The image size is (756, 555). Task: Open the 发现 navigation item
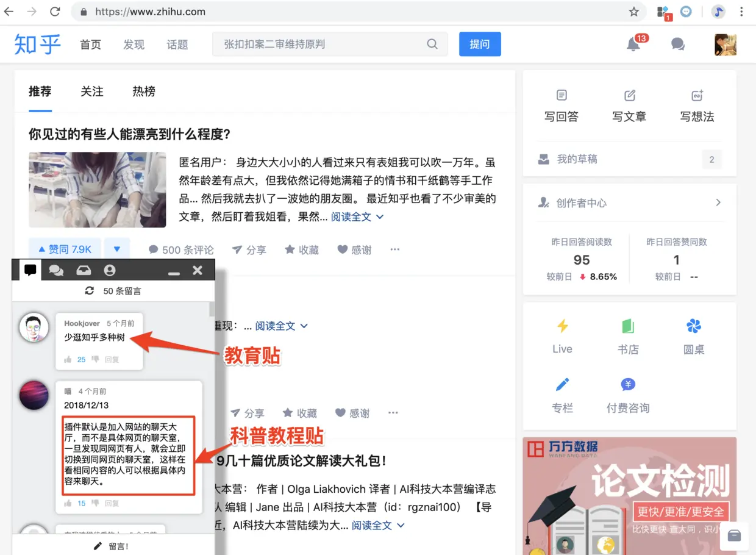[134, 45]
